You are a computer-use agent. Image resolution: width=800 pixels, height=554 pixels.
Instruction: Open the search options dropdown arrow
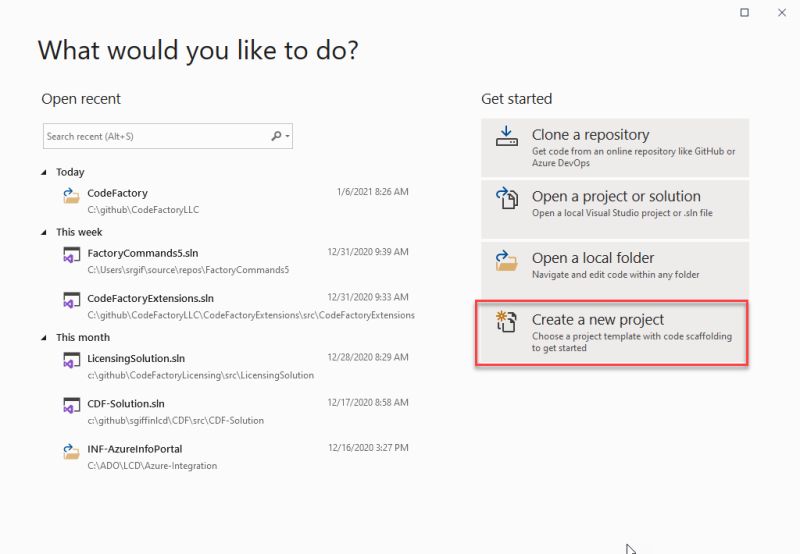[x=288, y=136]
